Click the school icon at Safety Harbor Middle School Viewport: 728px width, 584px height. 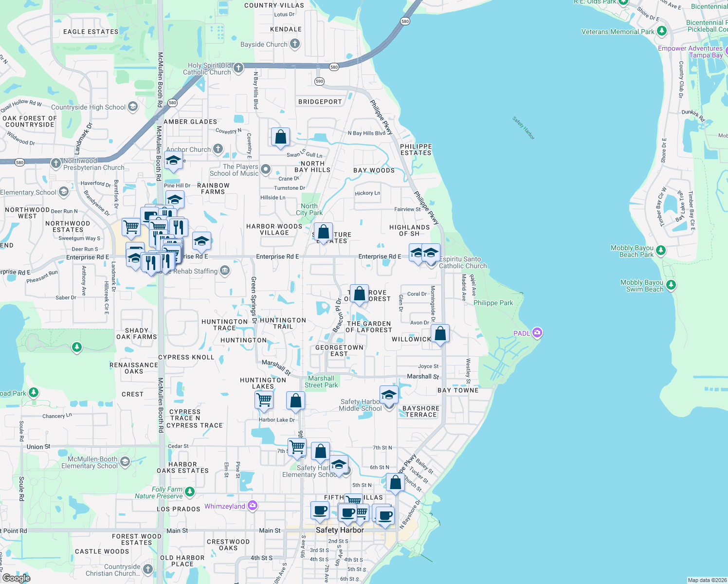click(x=388, y=395)
